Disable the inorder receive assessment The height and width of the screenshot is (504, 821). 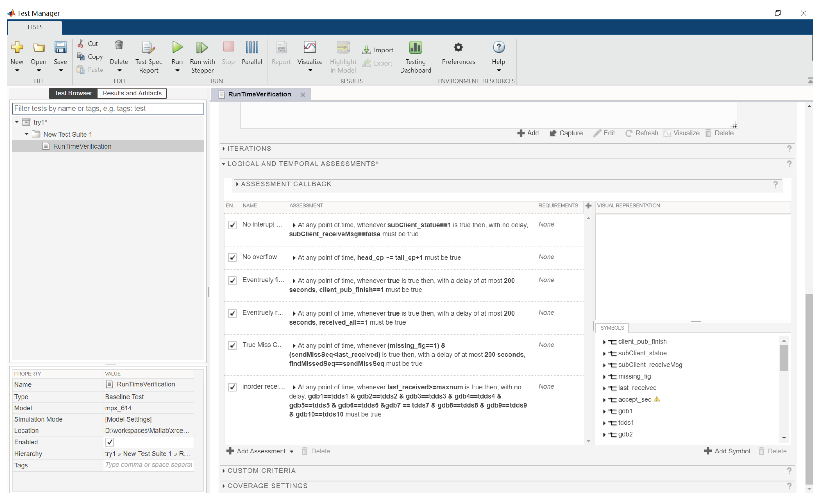click(x=232, y=387)
